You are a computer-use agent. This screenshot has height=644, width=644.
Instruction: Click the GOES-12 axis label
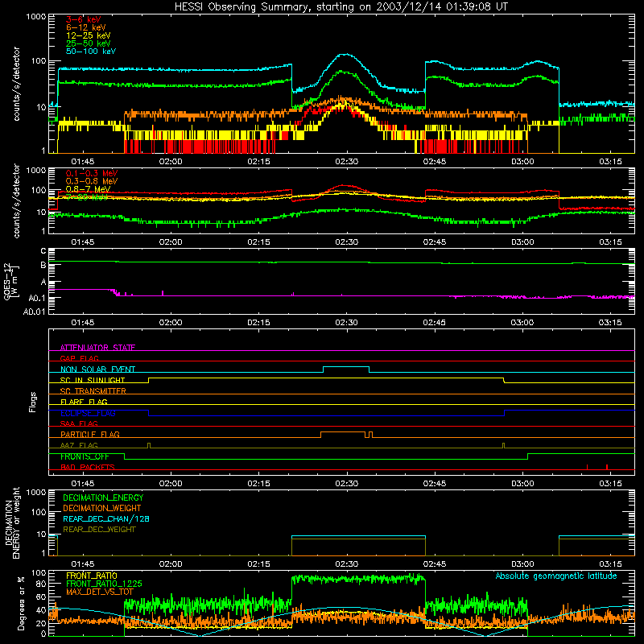coord(11,281)
